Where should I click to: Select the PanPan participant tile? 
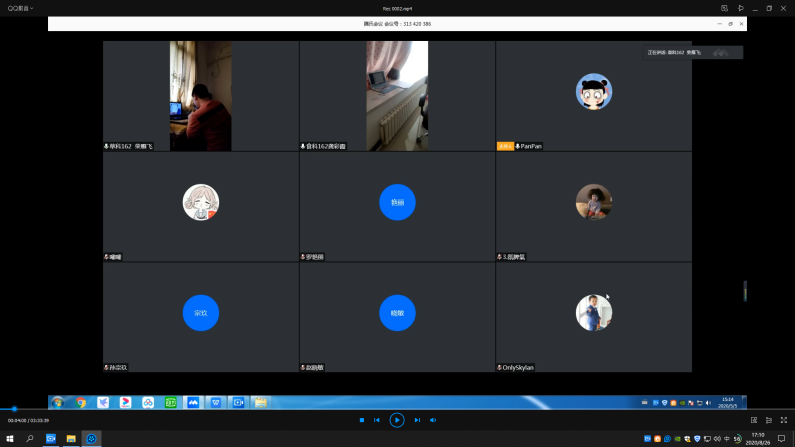point(593,96)
